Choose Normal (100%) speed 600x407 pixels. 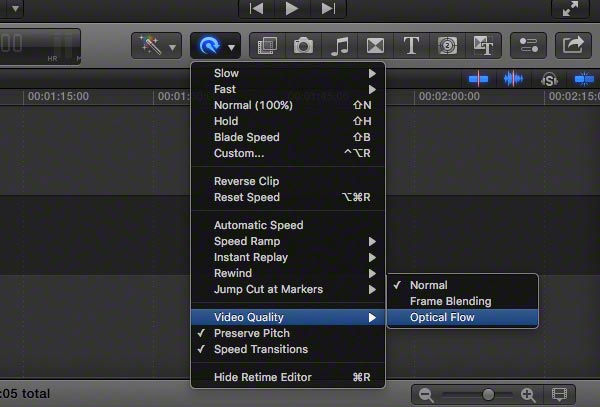coord(288,105)
